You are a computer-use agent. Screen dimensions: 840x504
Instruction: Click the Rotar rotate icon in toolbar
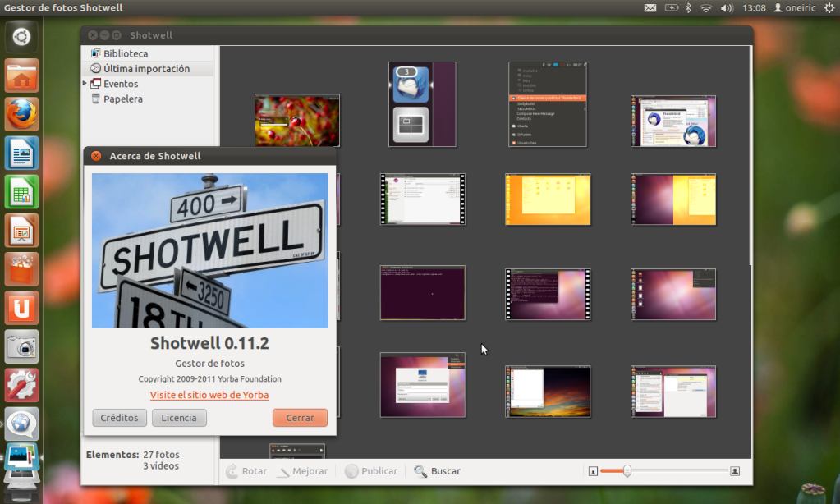(x=233, y=471)
